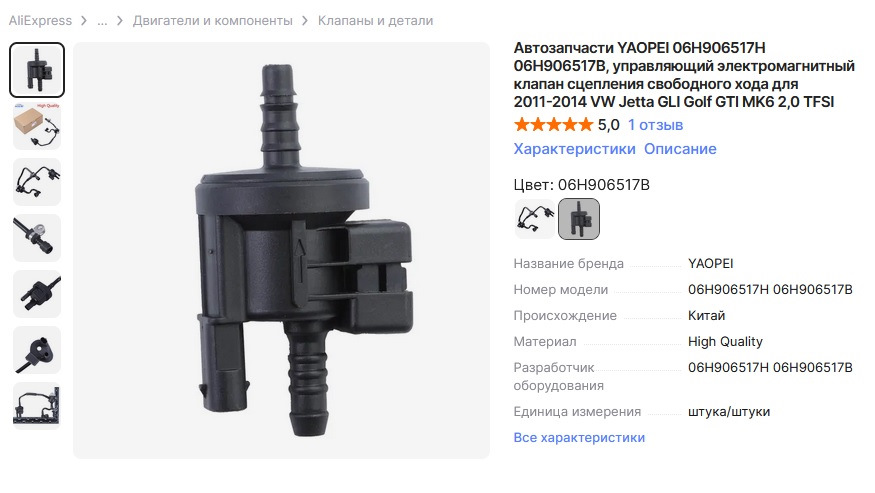The height and width of the screenshot is (493, 875).
Task: Open the fourth thumbnail showing the hose clamp
Action: [37, 238]
